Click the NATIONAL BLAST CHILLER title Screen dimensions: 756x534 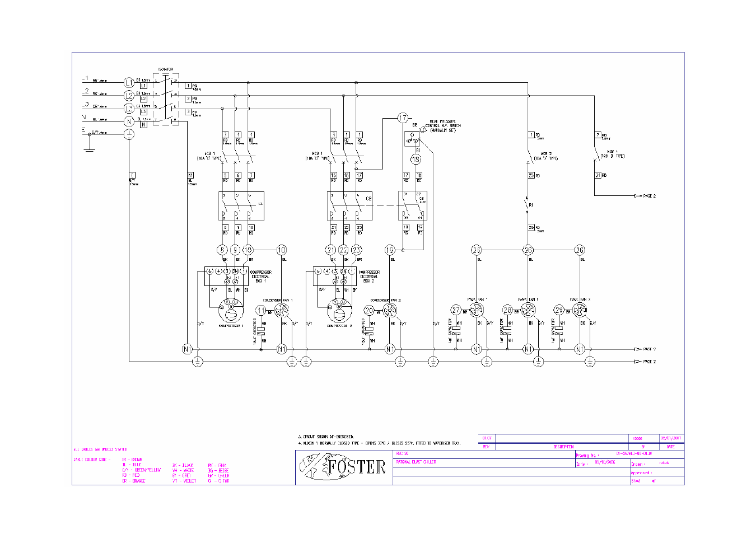pyautogui.click(x=416, y=462)
